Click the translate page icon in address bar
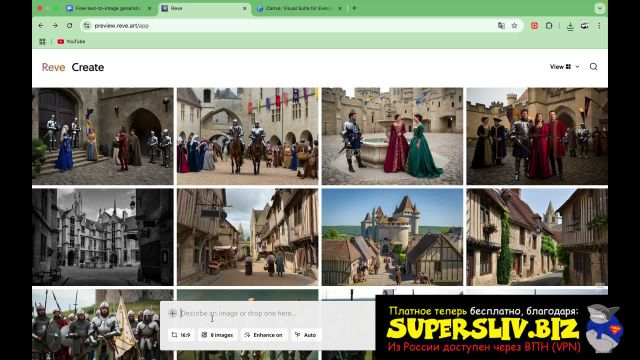Image resolution: width=640 pixels, height=360 pixels. tap(501, 26)
